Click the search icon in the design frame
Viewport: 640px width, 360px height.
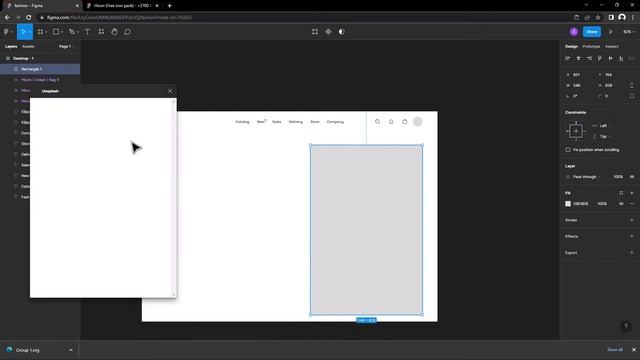point(378,122)
